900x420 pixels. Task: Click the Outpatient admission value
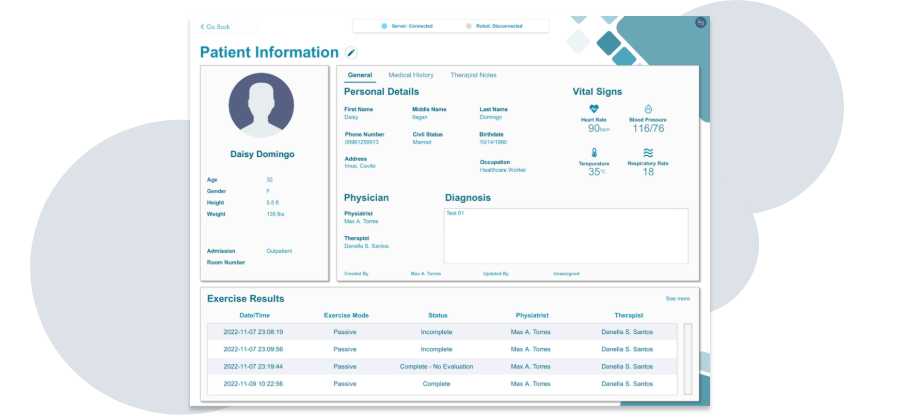(x=279, y=251)
